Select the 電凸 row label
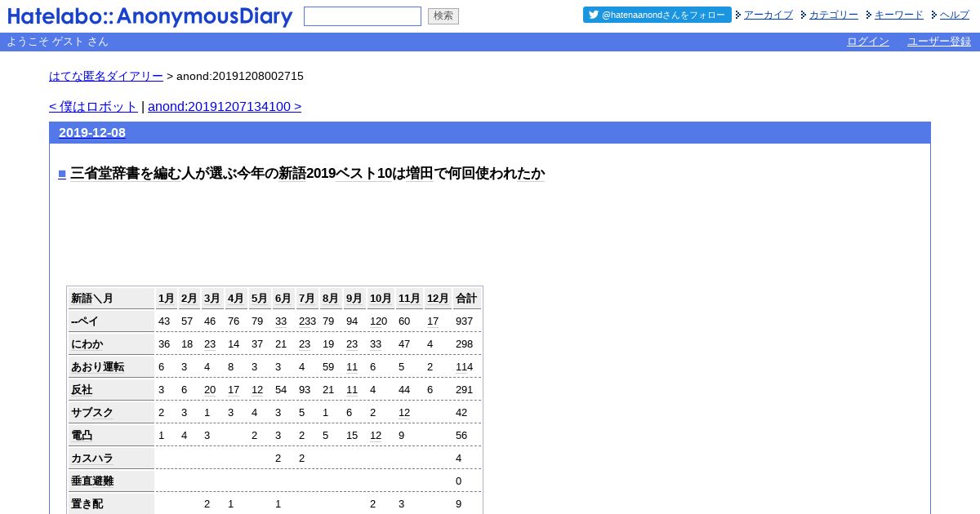Screen dimensions: 980x514 coord(111,436)
